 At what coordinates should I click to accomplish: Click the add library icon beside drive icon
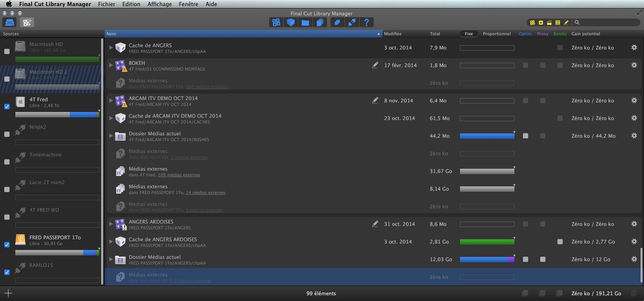click(x=27, y=22)
